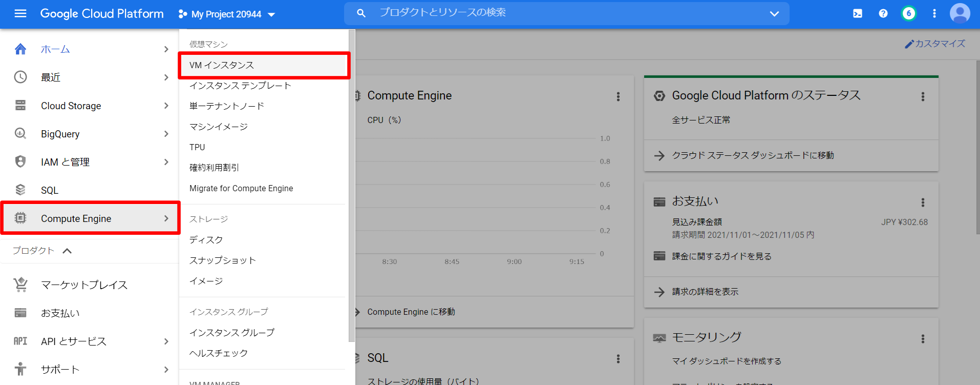
Task: Select ヘルスチェック menu item
Action: pos(264,353)
